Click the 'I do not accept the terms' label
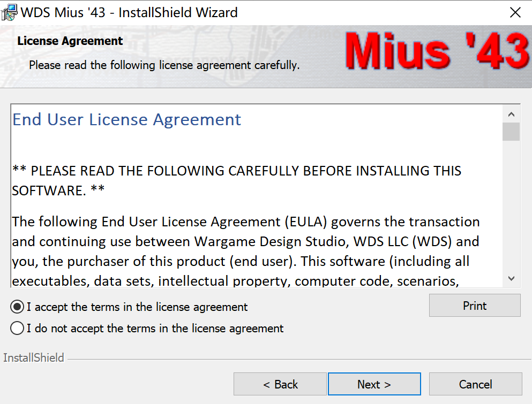 pos(155,329)
